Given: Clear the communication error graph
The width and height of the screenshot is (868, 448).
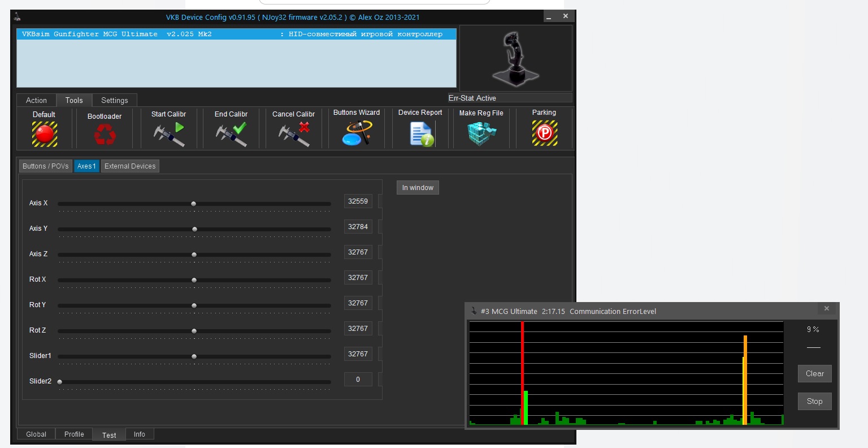Looking at the screenshot, I should point(814,373).
